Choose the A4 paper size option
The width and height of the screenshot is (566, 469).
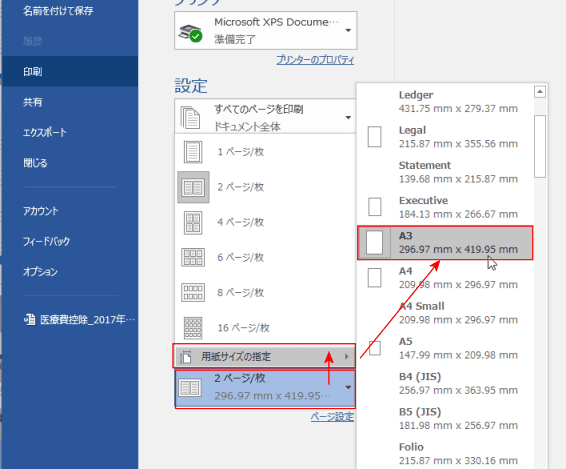pos(445,278)
